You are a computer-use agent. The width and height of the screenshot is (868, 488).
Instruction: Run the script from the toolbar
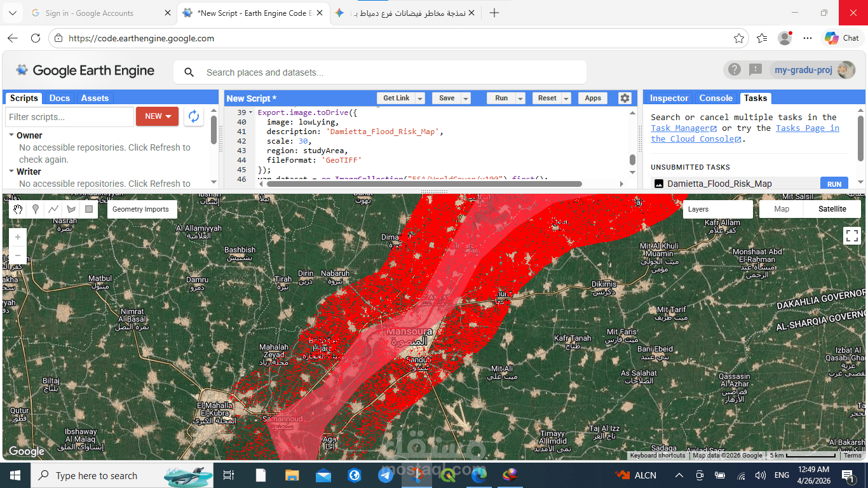coord(501,98)
